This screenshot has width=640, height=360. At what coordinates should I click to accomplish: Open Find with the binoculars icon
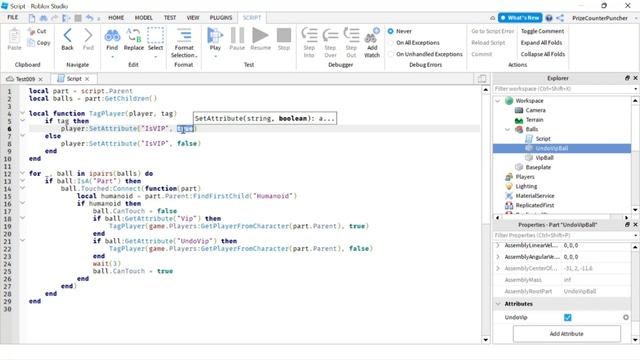112,36
